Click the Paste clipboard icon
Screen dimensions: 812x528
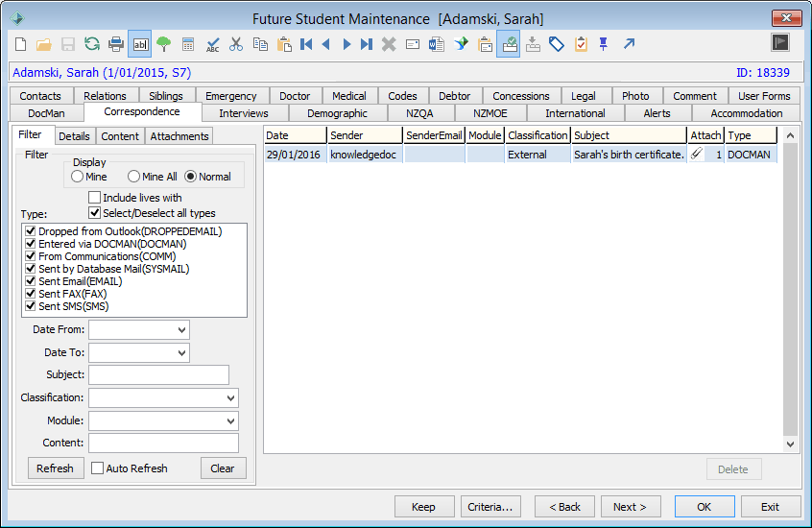(x=284, y=44)
